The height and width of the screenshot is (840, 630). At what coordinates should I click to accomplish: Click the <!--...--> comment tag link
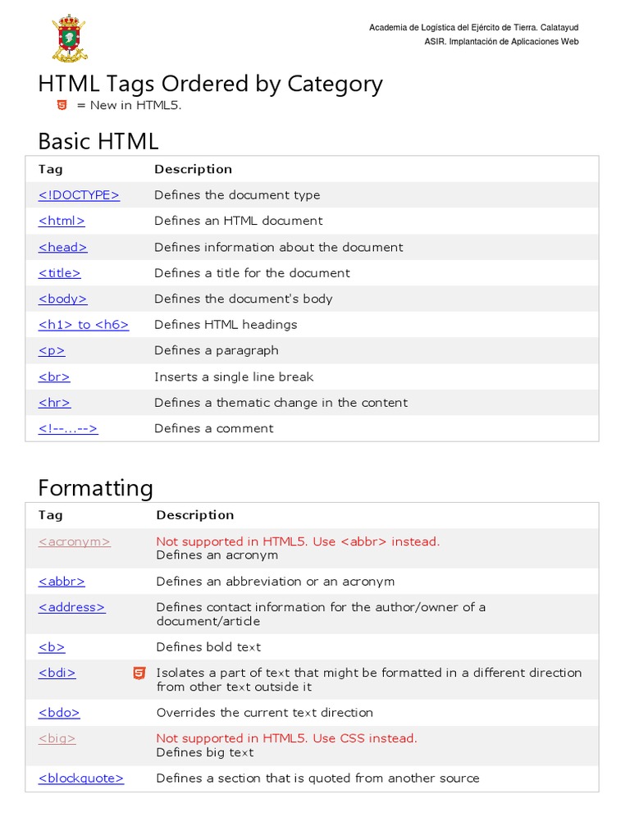[68, 428]
